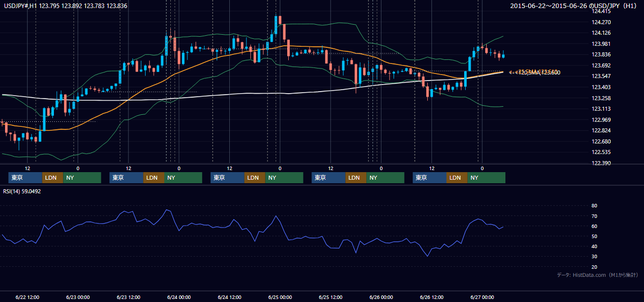
Task: Click the RSI 30 level label
Action: pyautogui.click(x=595, y=257)
